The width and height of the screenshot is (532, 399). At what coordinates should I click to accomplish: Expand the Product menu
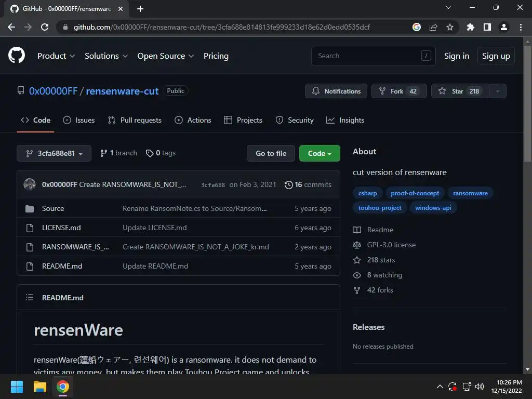56,56
